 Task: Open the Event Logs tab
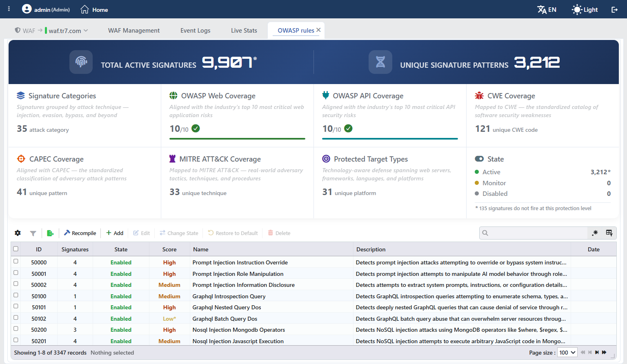196,31
